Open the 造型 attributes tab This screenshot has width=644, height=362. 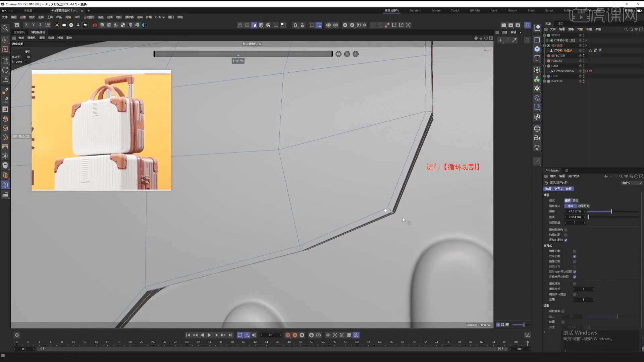[x=569, y=189]
